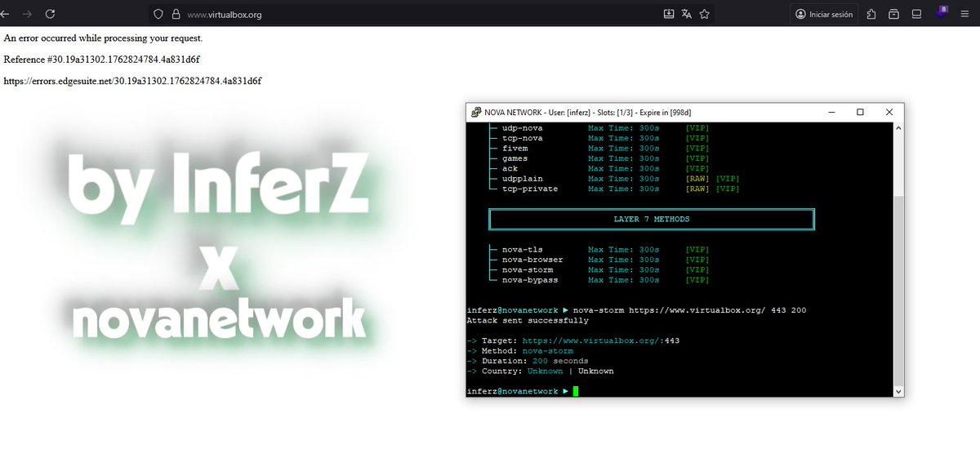Click the PuTTY icon in NOVA NETWORK title bar
980x476 pixels.
tap(474, 113)
